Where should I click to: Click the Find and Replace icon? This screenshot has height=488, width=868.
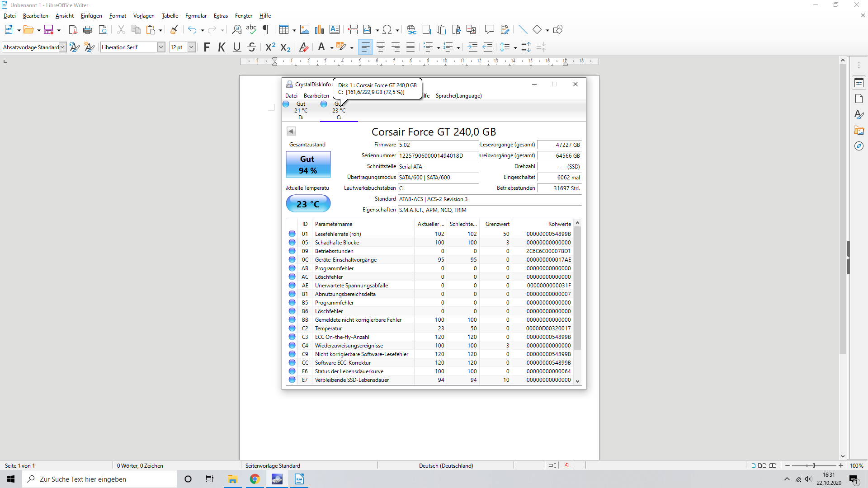point(236,30)
